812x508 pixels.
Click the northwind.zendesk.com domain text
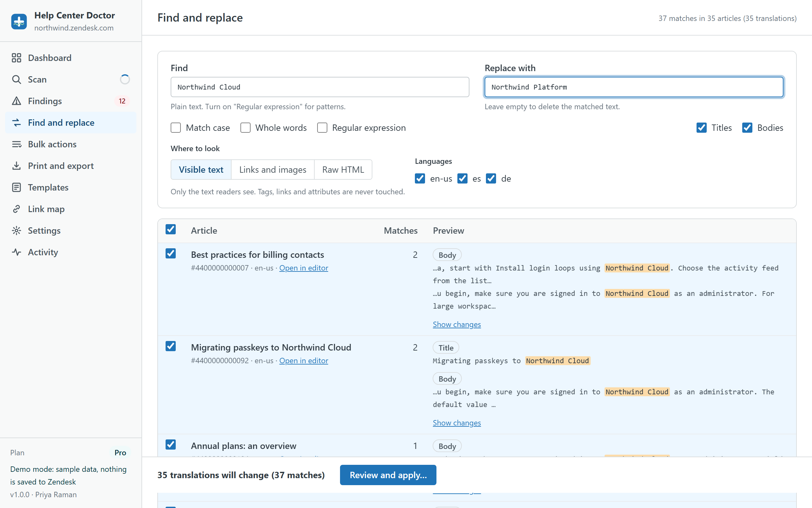74,28
